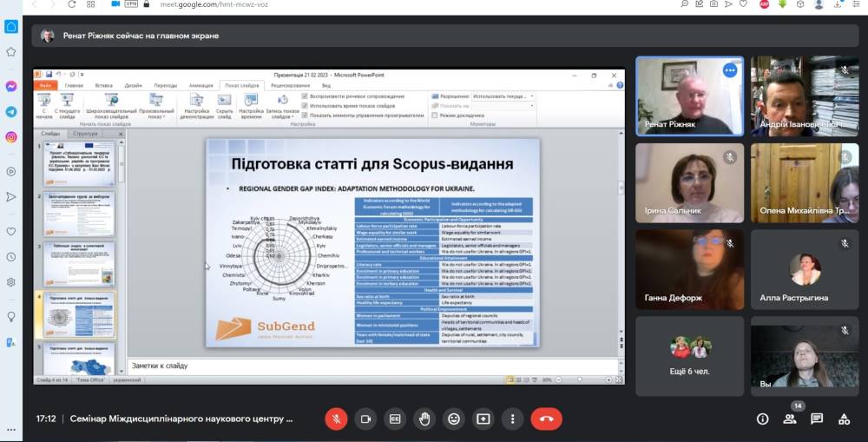The image size is (868, 442).
Task: Open Telegram in the browser sidebar
Action: (11, 112)
